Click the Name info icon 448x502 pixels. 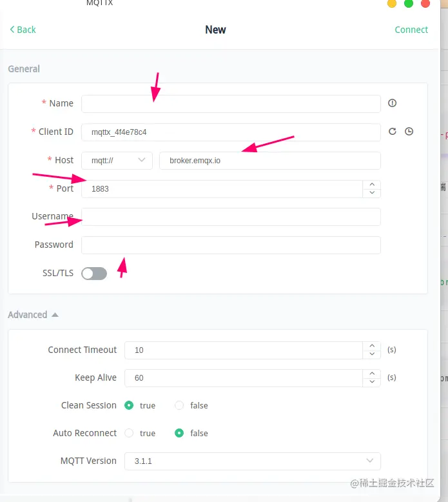[392, 103]
